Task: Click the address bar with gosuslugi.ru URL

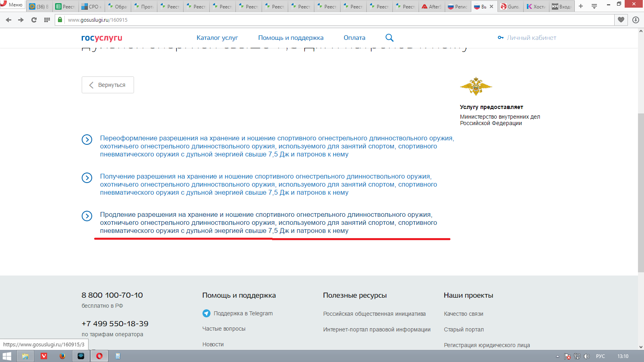Action: click(x=335, y=20)
